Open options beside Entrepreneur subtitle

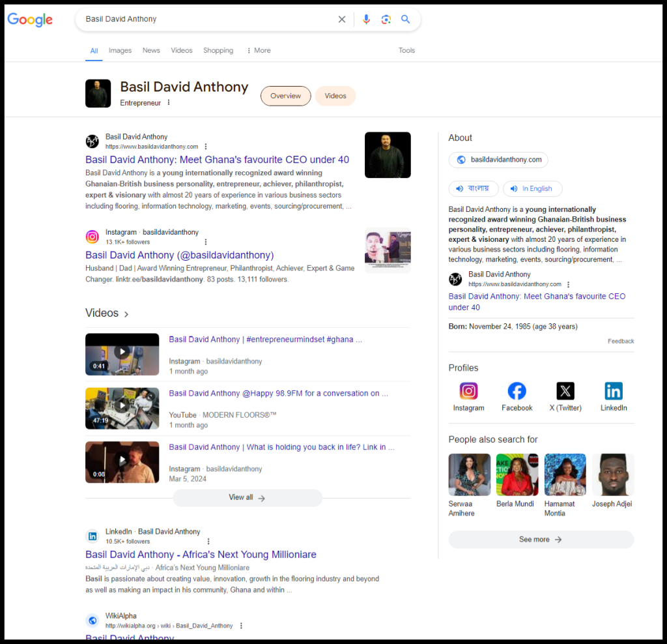[x=169, y=102]
